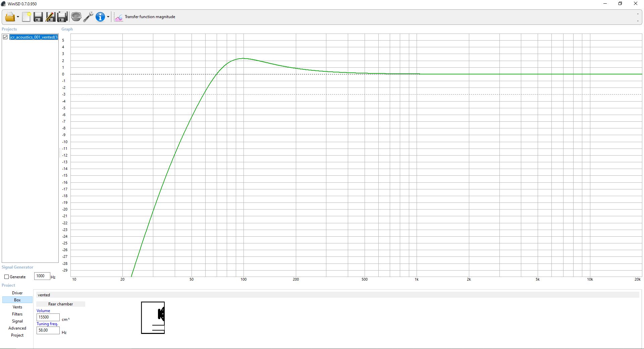644x349 pixels.
Task: Click the Save All multiple floppies icon
Action: coord(63,17)
